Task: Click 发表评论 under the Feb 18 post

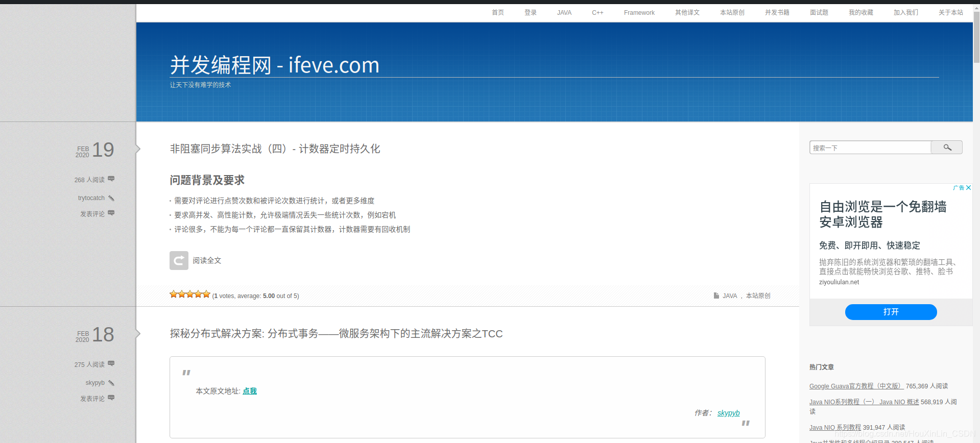Action: (x=92, y=399)
